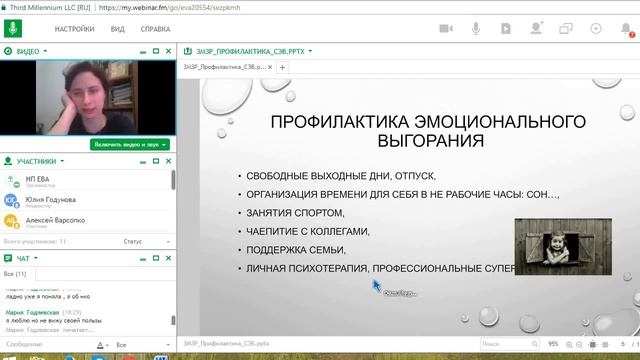The image size is (640, 360).
Task: Toggle the microphone in the top toolbar
Action: (476, 29)
